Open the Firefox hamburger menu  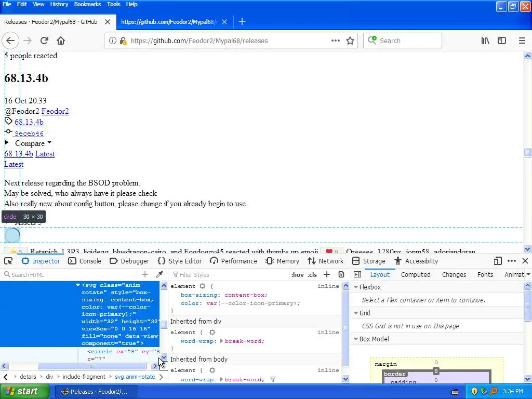coord(522,41)
